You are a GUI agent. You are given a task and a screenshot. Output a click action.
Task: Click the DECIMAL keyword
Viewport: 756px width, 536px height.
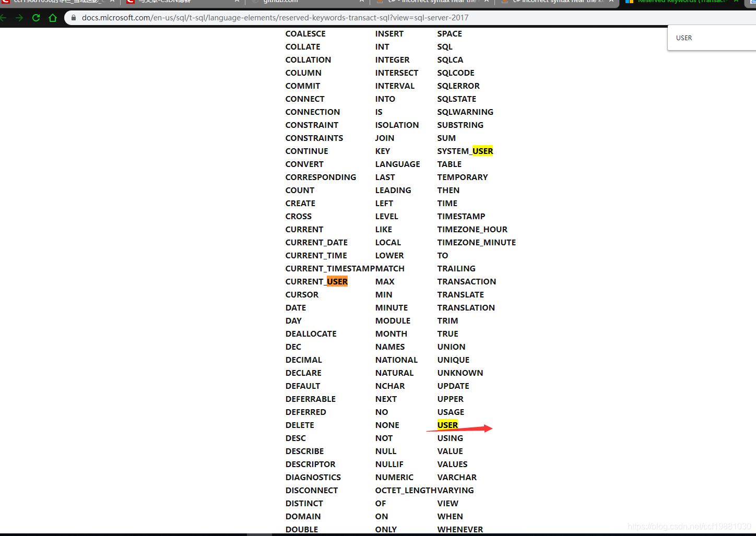303,360
